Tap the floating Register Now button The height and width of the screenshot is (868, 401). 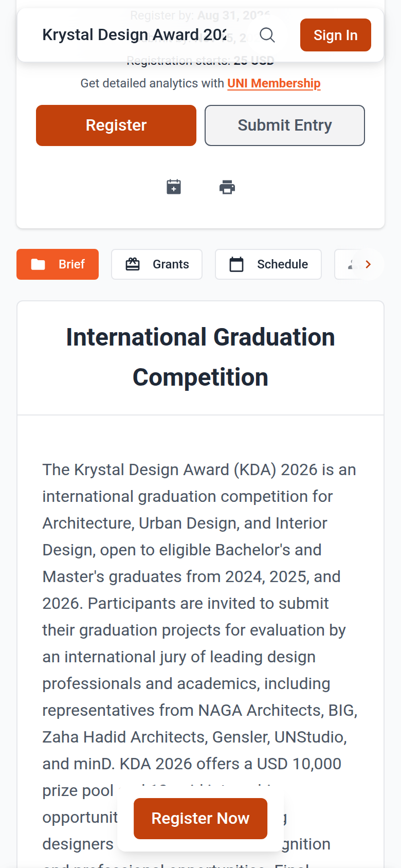click(x=200, y=819)
